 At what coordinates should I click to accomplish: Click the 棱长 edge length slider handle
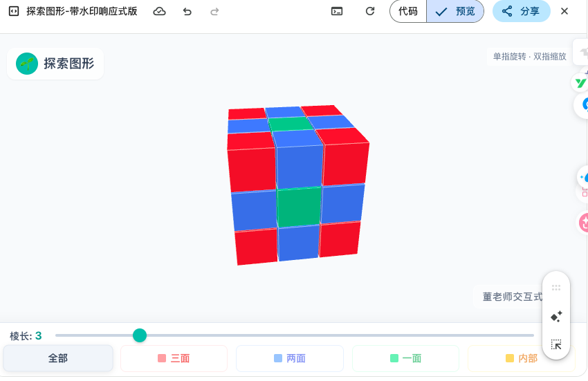[x=140, y=335]
